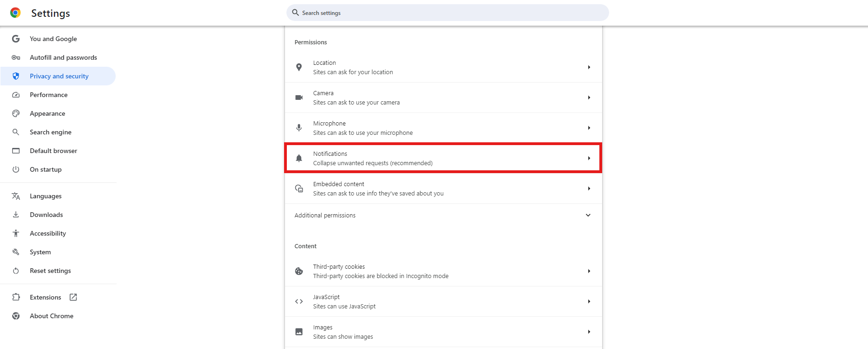
Task: Click the Embedded content icon
Action: [299, 188]
